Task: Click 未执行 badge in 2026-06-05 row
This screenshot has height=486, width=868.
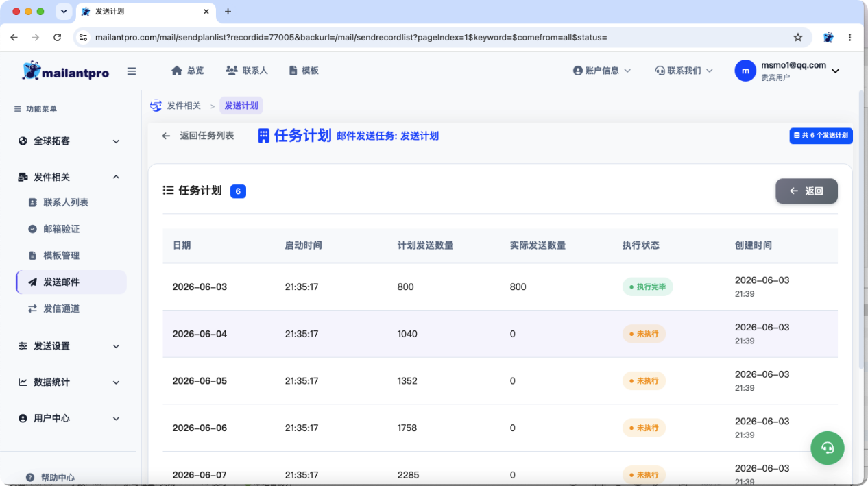Action: (x=644, y=381)
